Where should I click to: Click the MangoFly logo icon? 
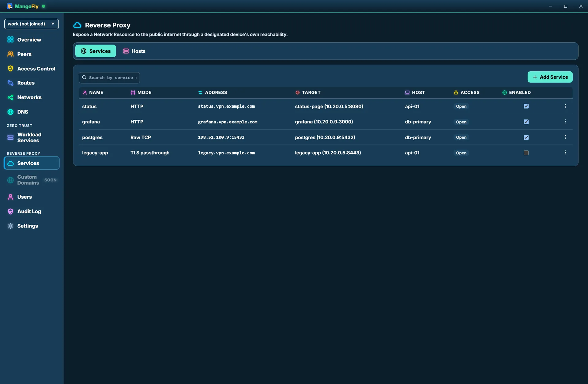point(9,6)
